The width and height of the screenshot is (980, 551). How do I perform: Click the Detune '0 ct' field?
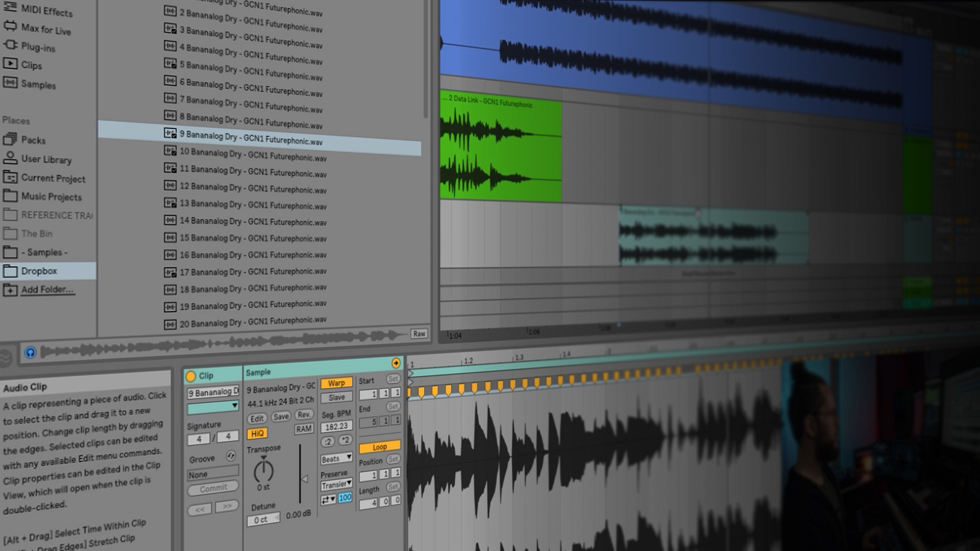point(263,519)
